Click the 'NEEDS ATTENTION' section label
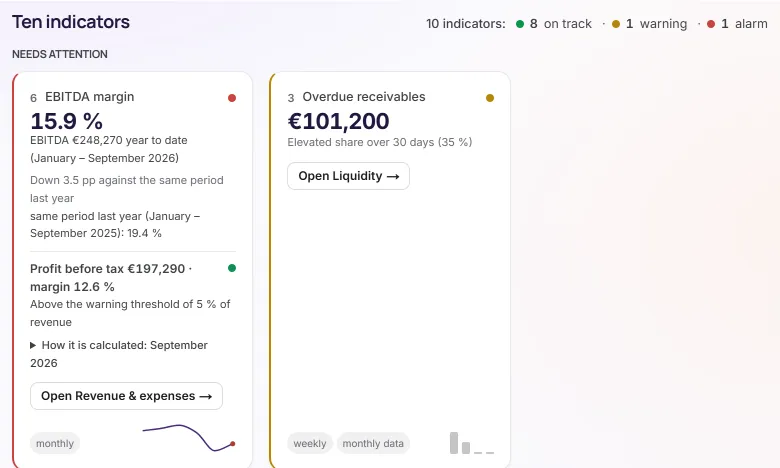780x468 pixels. coord(60,54)
